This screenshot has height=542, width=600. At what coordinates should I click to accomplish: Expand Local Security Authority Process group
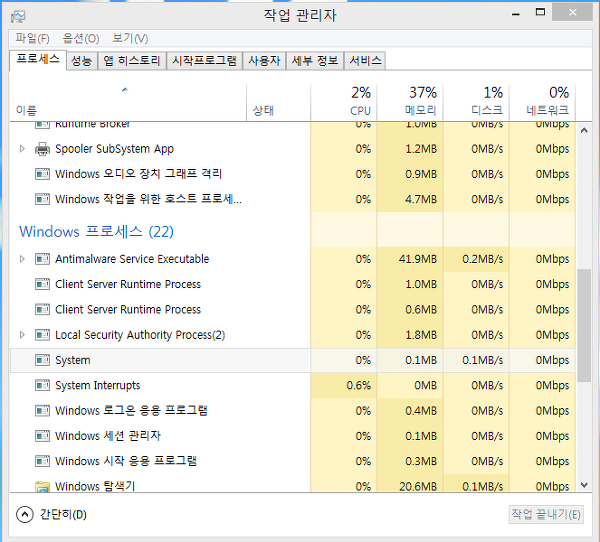click(x=22, y=335)
